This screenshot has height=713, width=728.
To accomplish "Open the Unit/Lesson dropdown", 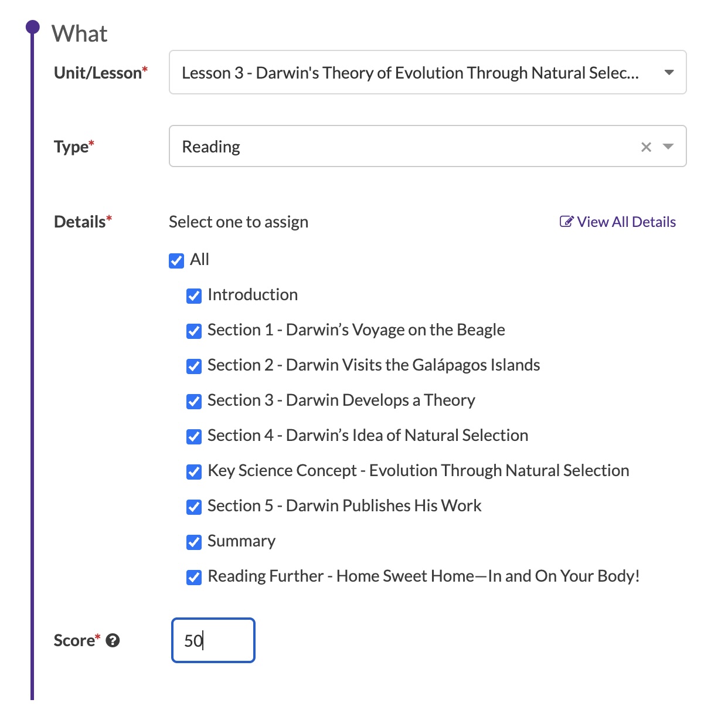I will 427,73.
